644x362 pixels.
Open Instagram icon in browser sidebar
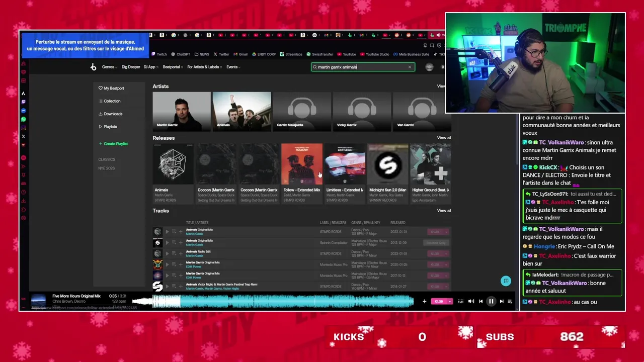pyautogui.click(x=23, y=128)
